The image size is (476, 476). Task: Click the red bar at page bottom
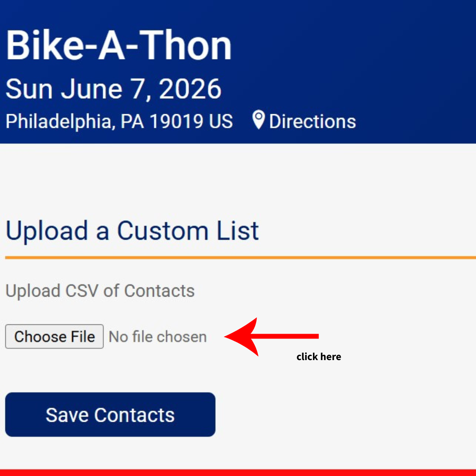pyautogui.click(x=238, y=472)
